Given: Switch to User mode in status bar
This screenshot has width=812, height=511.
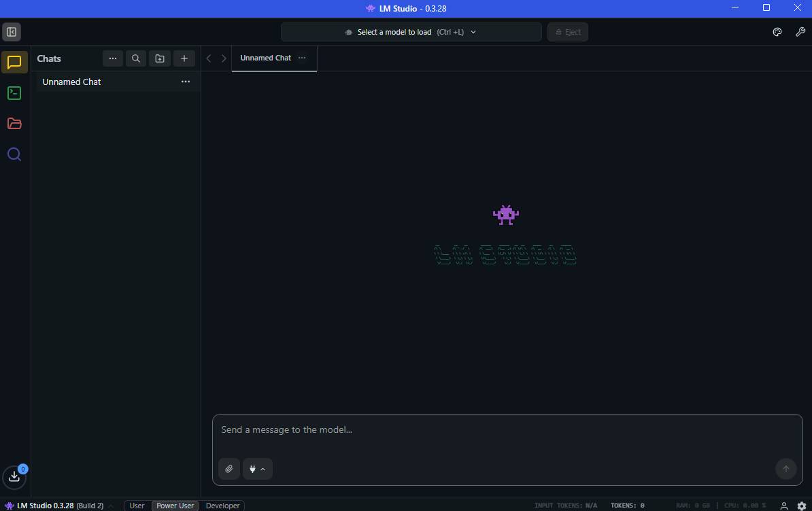Looking at the screenshot, I should [x=137, y=506].
